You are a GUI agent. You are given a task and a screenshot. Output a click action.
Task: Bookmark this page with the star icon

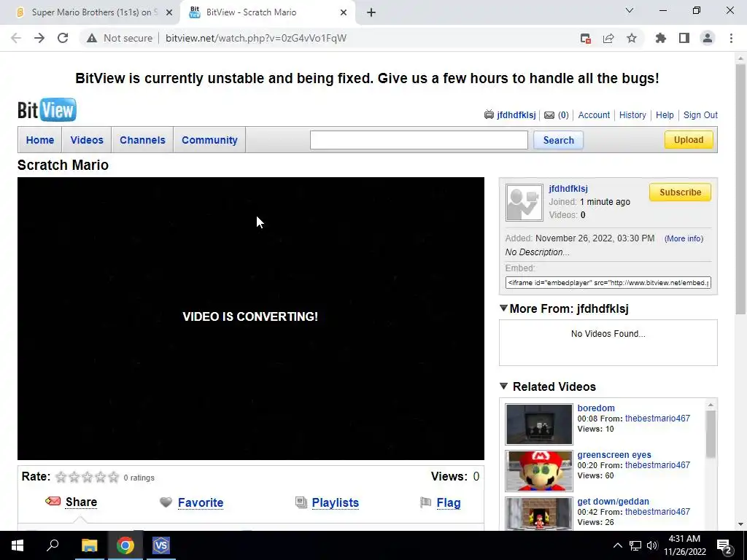coord(632,38)
